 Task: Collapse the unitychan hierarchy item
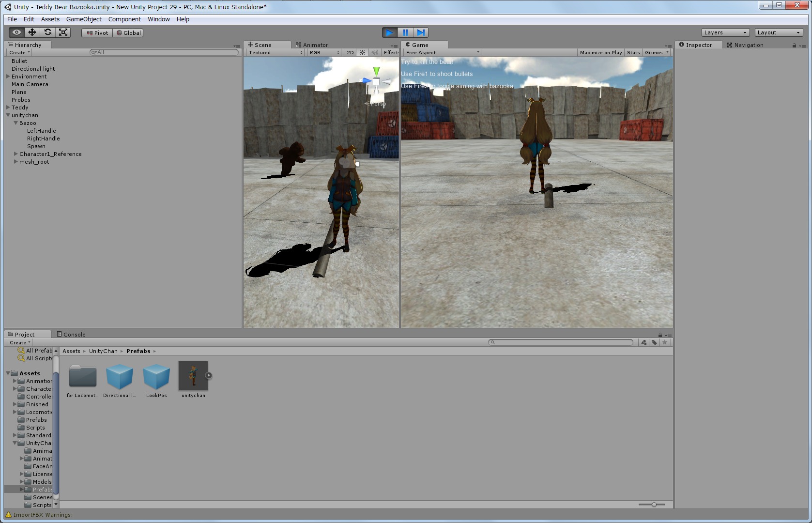[8, 115]
